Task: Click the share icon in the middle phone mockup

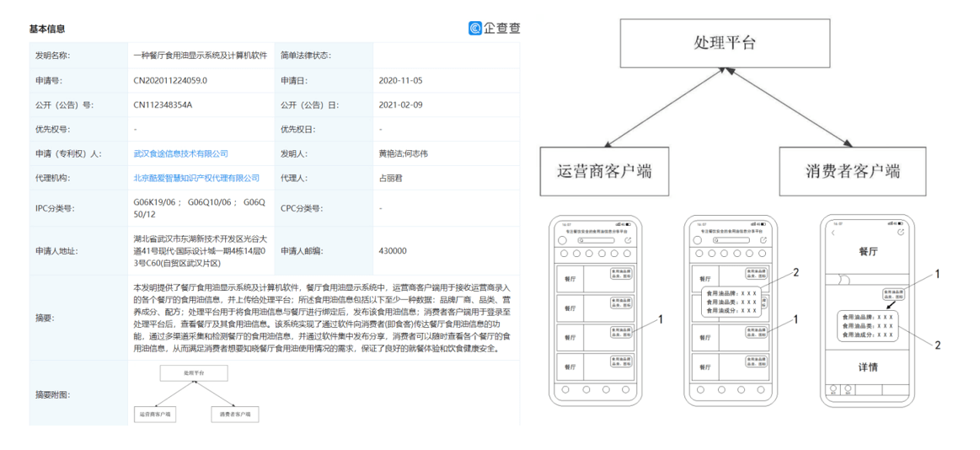Action: click(x=763, y=240)
